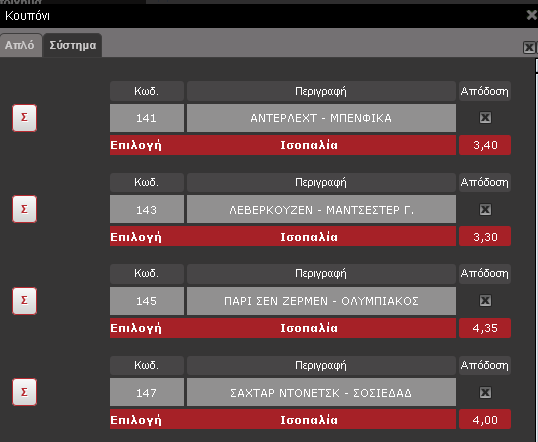Close the Κουπόνι panel
This screenshot has width=538, height=442.
[531, 15]
